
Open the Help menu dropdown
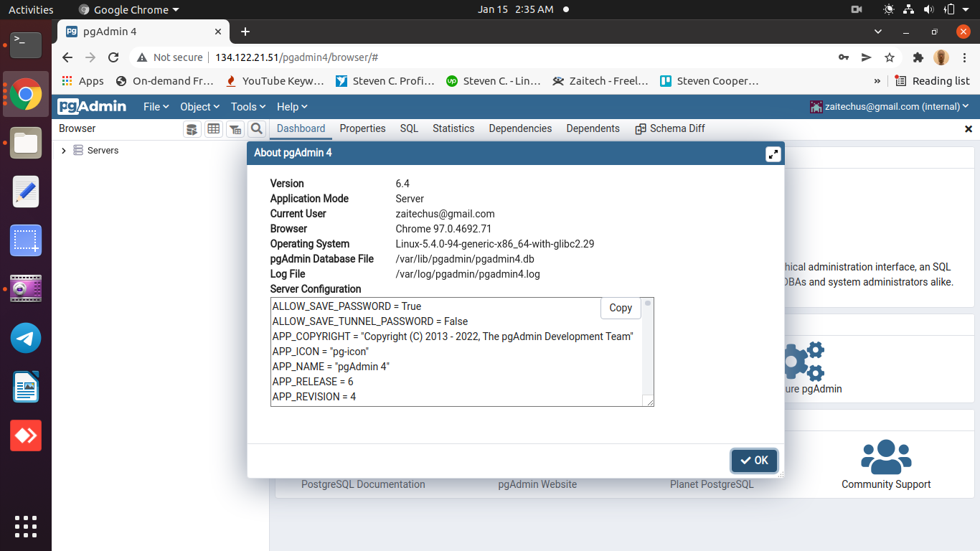(x=292, y=106)
